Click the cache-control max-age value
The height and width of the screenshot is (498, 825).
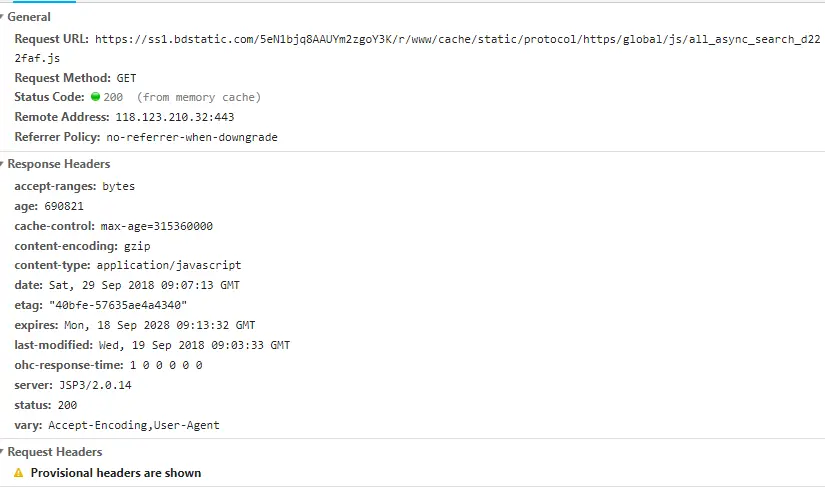tap(157, 226)
